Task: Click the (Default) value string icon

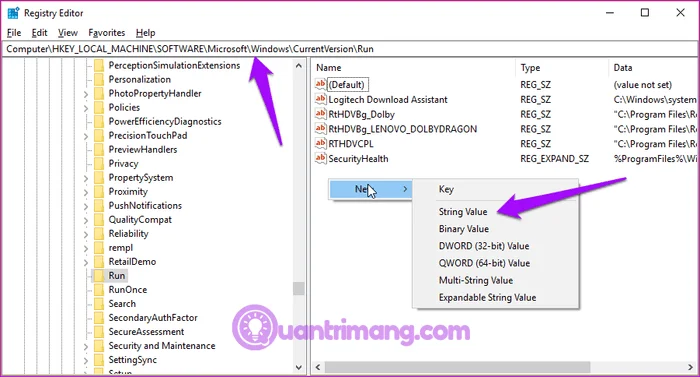Action: 321,84
